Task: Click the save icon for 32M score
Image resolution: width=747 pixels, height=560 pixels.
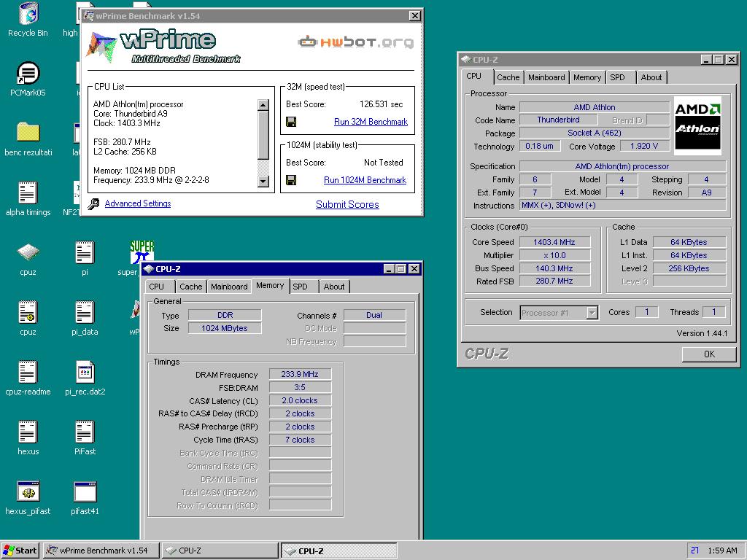Action: point(291,122)
